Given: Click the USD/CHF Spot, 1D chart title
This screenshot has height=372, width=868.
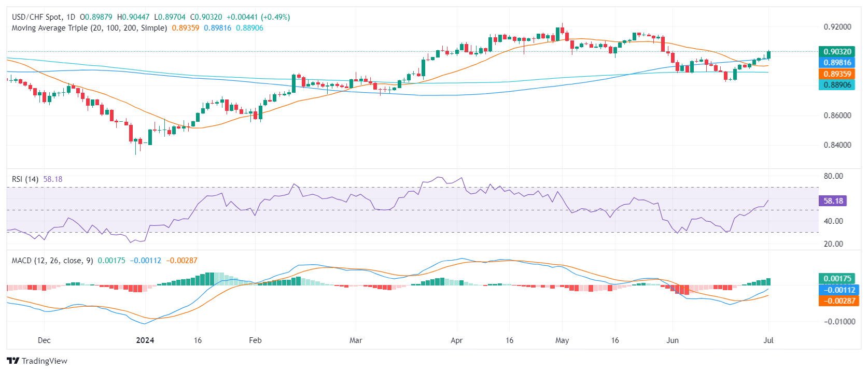Looking at the screenshot, I should [44, 17].
